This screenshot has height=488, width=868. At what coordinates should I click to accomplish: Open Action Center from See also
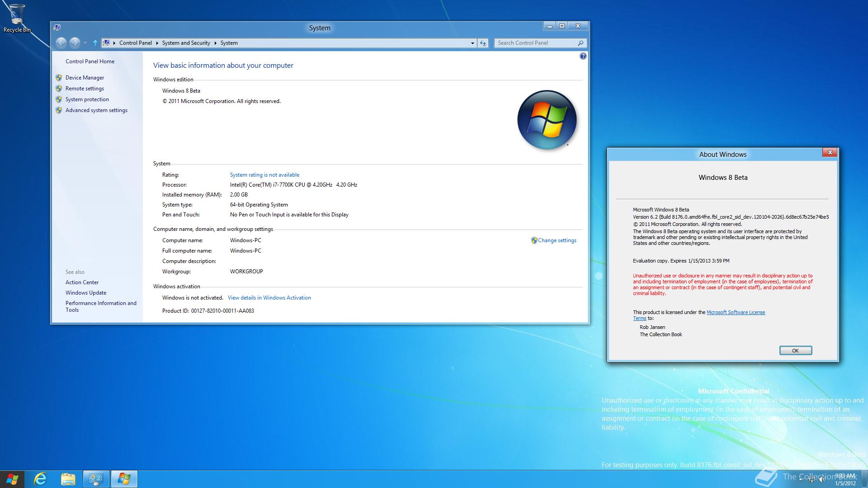click(82, 282)
